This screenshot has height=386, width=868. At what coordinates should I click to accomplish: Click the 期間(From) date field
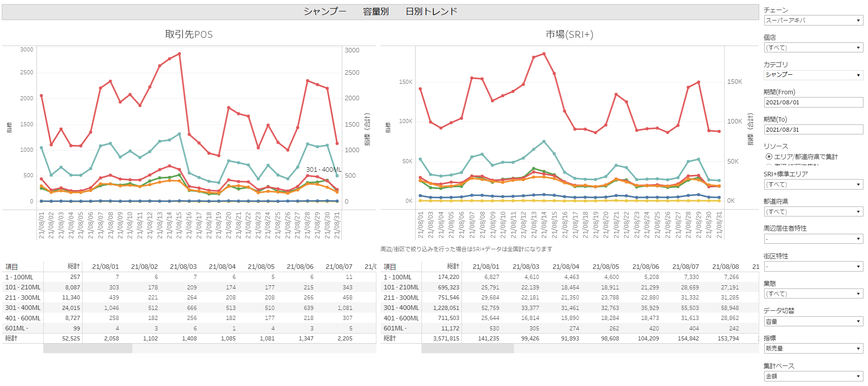point(813,103)
